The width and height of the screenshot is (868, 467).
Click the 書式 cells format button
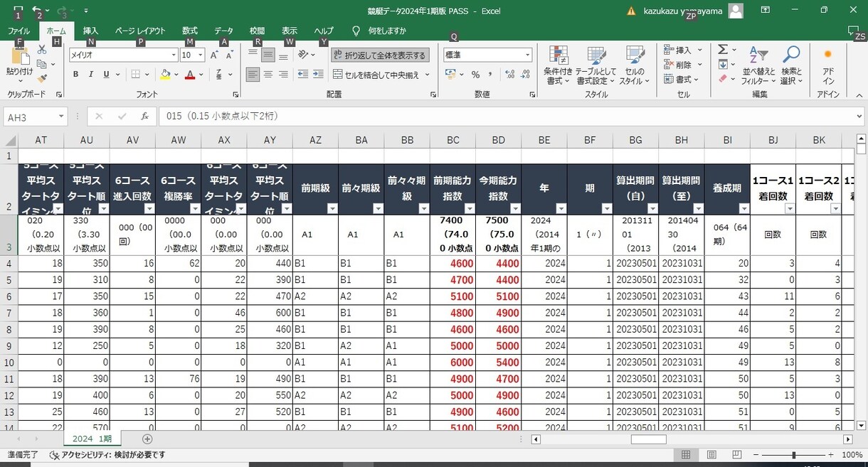tap(682, 79)
